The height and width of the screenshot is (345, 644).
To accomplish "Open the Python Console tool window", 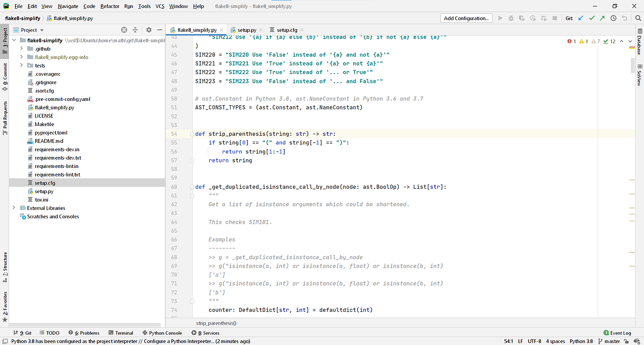I will [x=162, y=333].
